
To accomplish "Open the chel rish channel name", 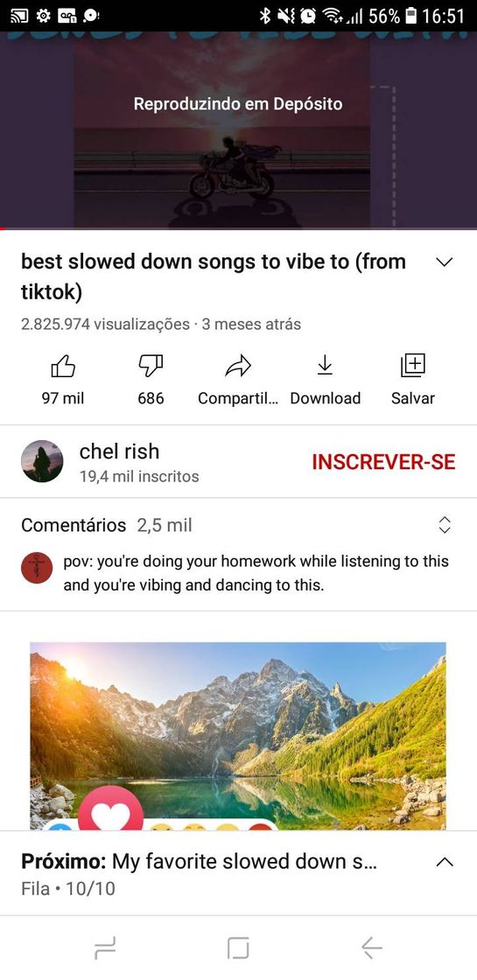I will pos(119,451).
